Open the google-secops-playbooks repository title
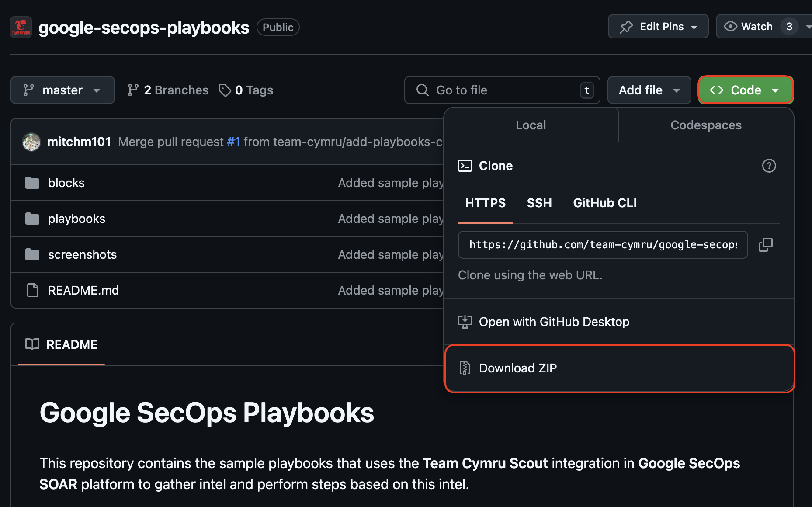This screenshot has width=812, height=507. (x=144, y=28)
